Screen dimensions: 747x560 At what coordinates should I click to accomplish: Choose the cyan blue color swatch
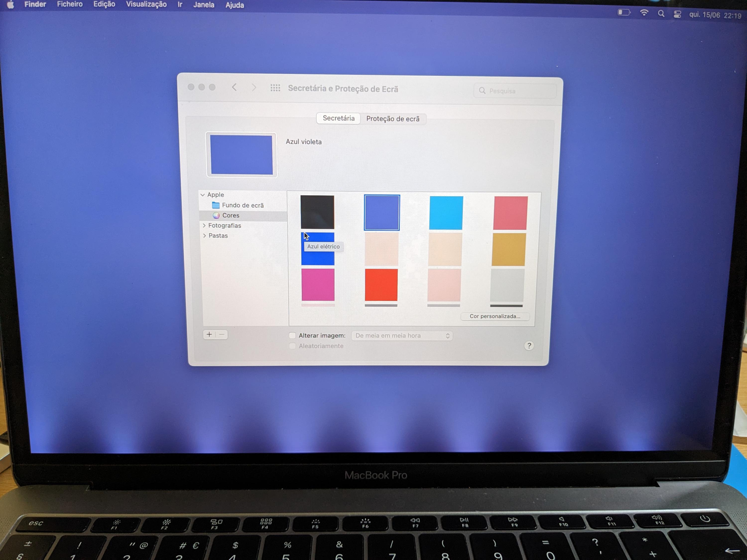pyautogui.click(x=446, y=213)
